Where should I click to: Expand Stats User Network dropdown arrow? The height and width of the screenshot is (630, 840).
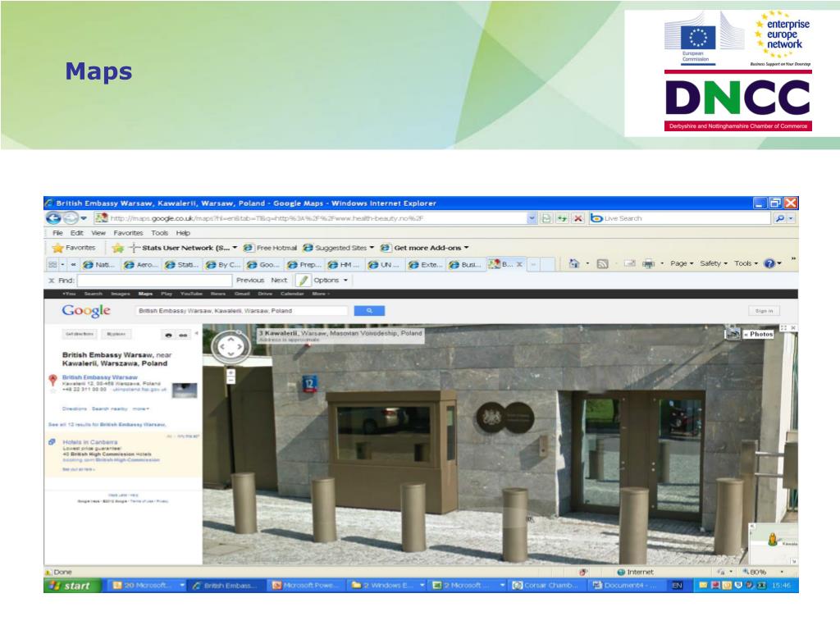click(235, 248)
